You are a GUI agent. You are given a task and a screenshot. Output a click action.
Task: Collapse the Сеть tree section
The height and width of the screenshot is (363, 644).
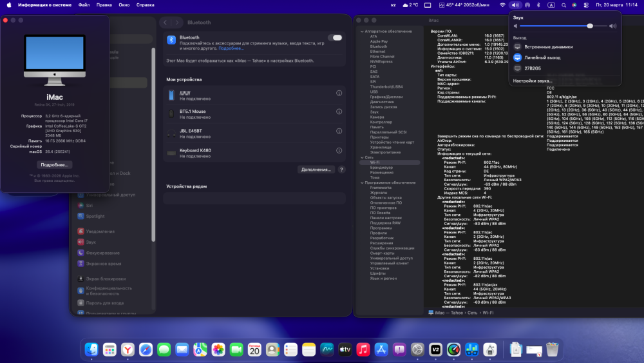pyautogui.click(x=362, y=157)
